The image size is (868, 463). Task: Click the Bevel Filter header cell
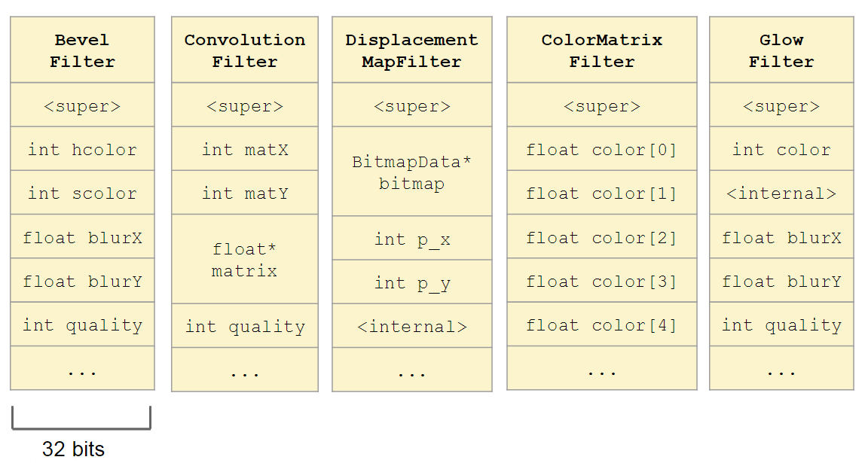pos(82,50)
